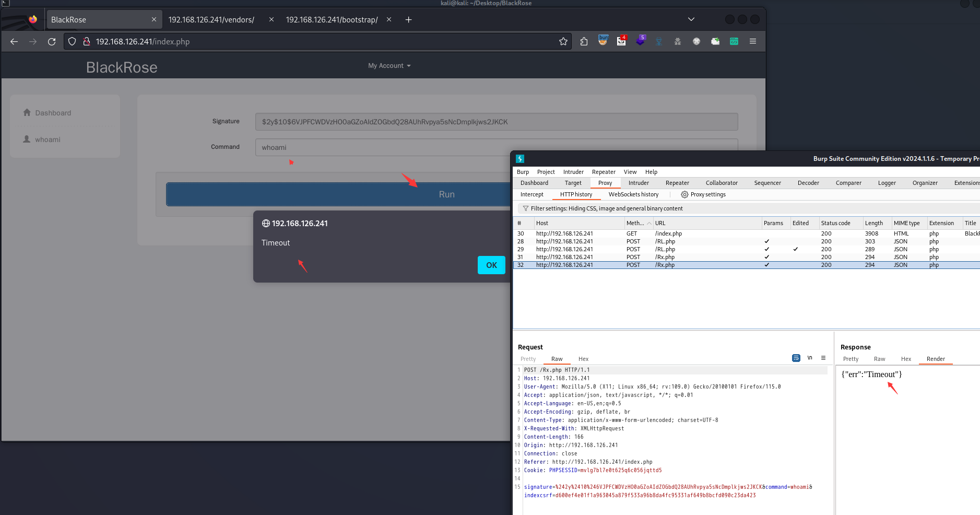Switch to Burp's Target tab
This screenshot has width=980, height=515.
[573, 183]
